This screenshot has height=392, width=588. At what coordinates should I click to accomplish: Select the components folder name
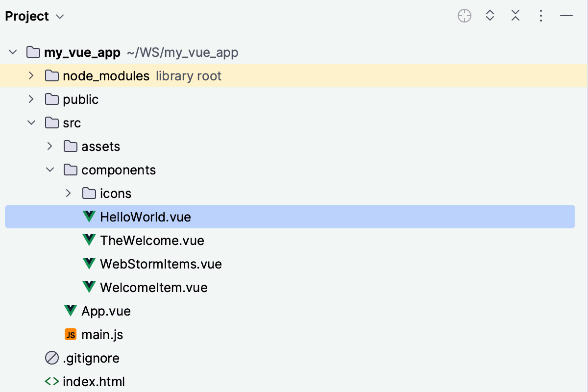click(119, 170)
